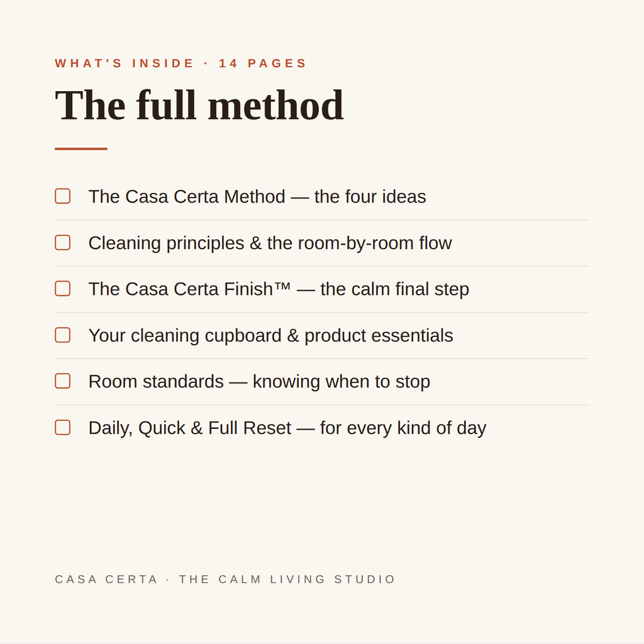
Task: Tick the Cleaning principles checkbox
Action: 62,243
